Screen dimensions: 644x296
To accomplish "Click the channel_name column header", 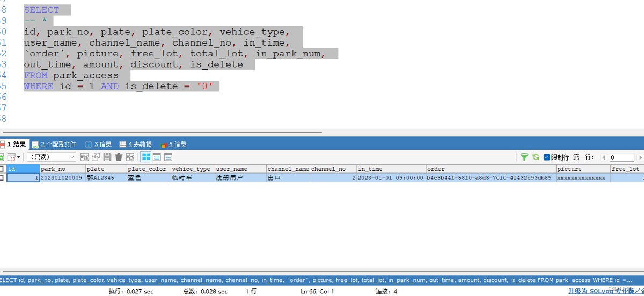I will click(x=288, y=169).
